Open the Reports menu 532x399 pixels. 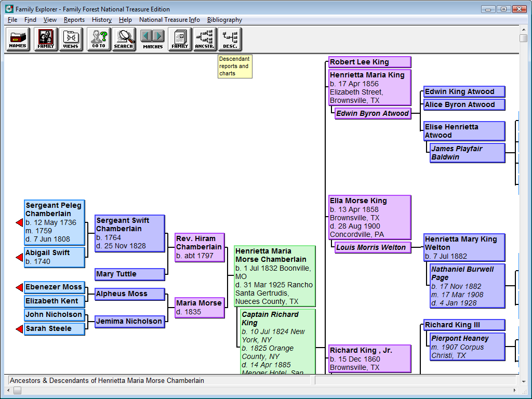[74, 20]
